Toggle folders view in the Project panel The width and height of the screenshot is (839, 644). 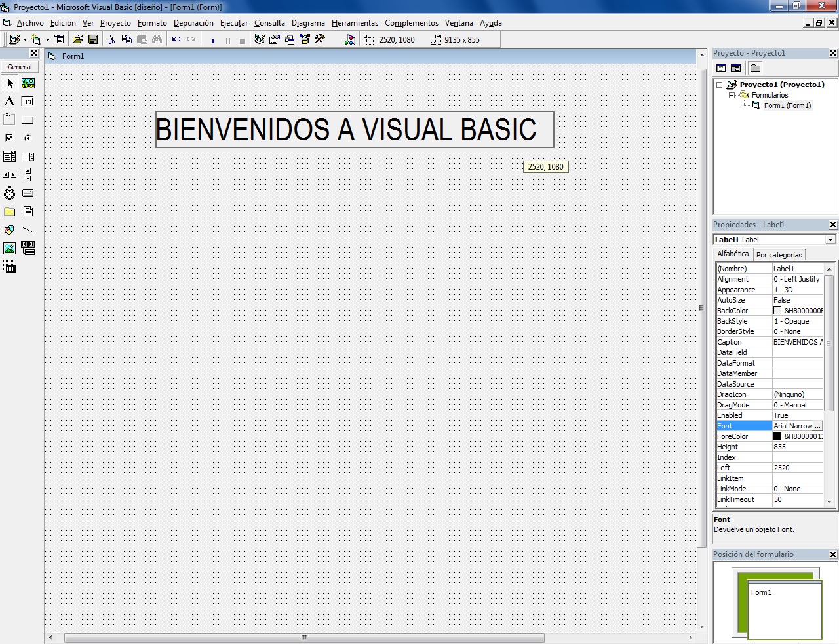pos(755,68)
